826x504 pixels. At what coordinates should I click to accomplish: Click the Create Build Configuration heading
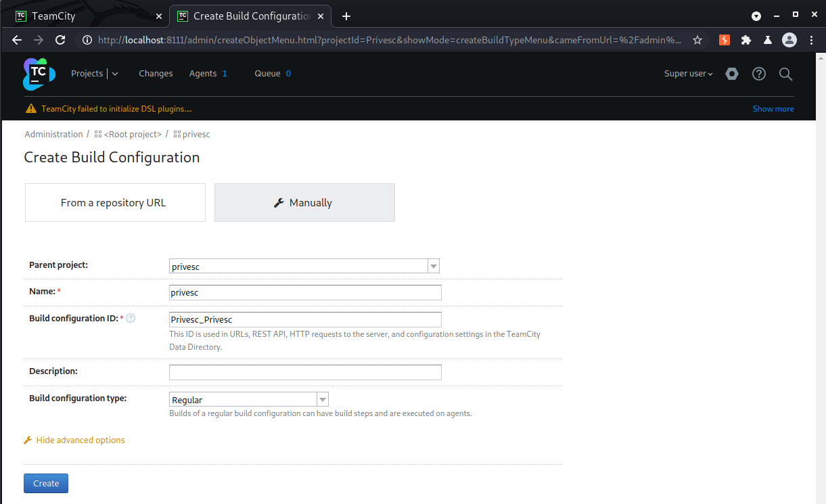point(112,157)
